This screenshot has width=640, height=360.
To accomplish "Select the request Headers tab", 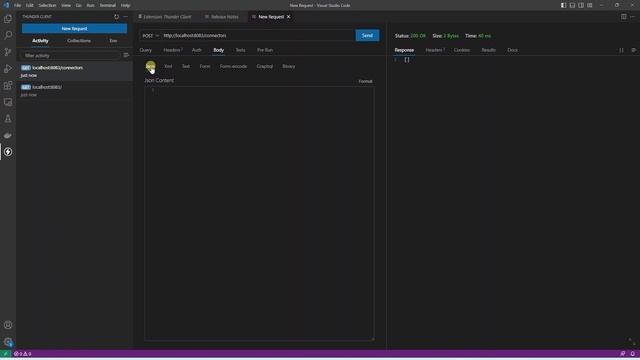I will click(x=173, y=50).
